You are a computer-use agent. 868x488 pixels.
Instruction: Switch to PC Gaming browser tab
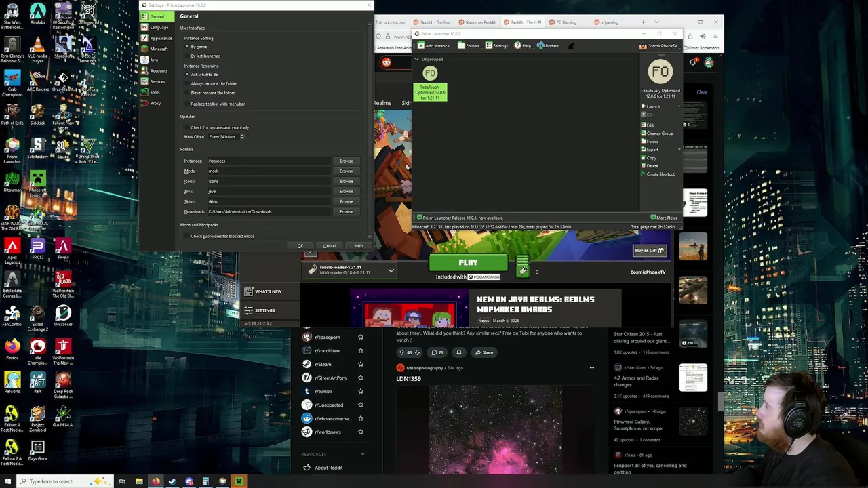[566, 22]
